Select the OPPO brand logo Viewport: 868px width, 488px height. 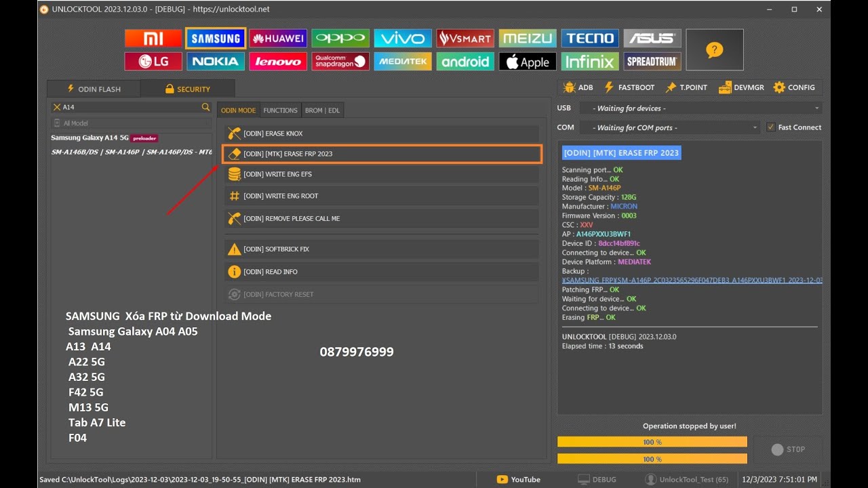click(x=340, y=39)
